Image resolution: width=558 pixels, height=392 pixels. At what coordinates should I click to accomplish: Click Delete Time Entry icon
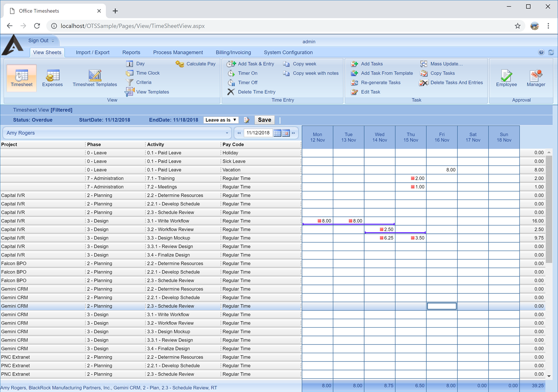pos(231,92)
